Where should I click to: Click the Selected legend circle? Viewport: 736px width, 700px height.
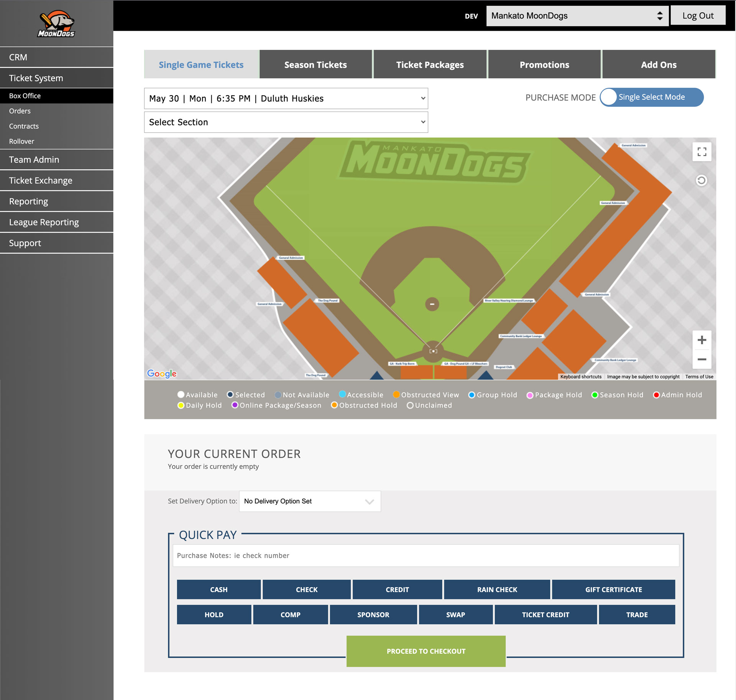(230, 395)
